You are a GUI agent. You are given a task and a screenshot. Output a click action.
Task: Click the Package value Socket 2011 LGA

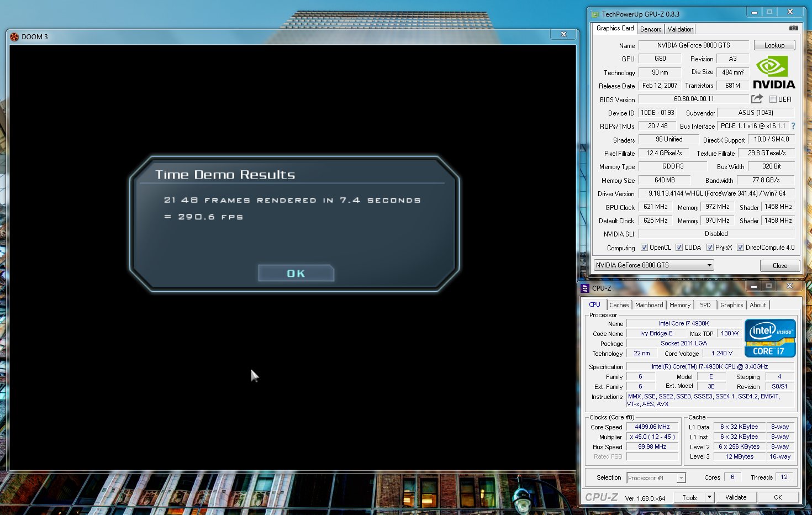(684, 343)
